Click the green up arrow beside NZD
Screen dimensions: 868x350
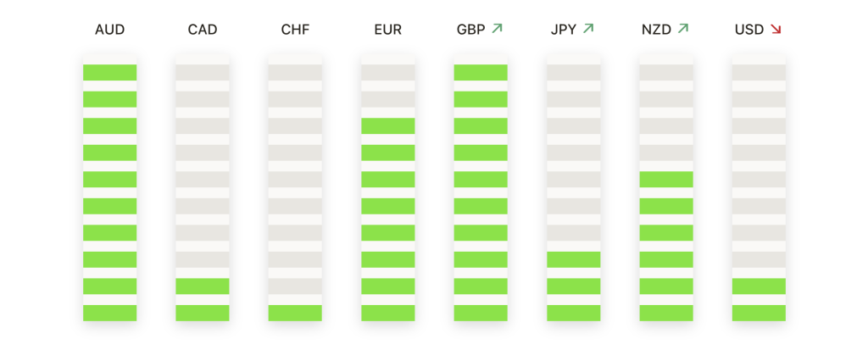pyautogui.click(x=682, y=29)
